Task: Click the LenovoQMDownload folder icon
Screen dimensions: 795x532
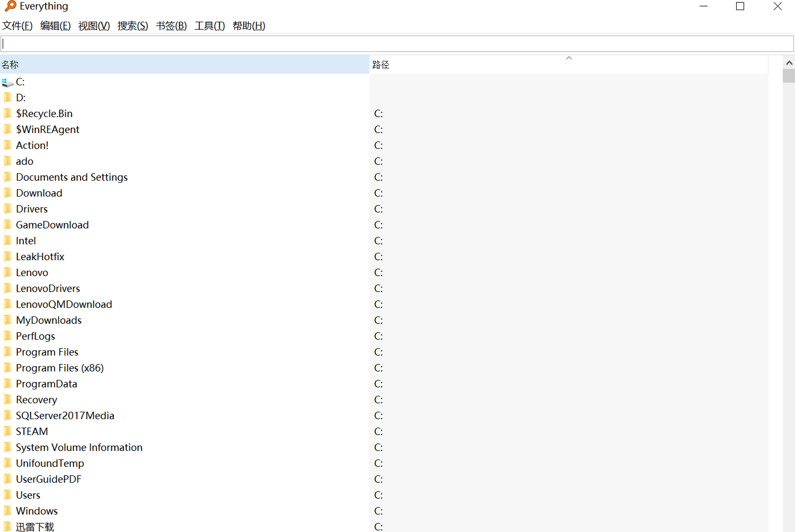Action: point(8,304)
